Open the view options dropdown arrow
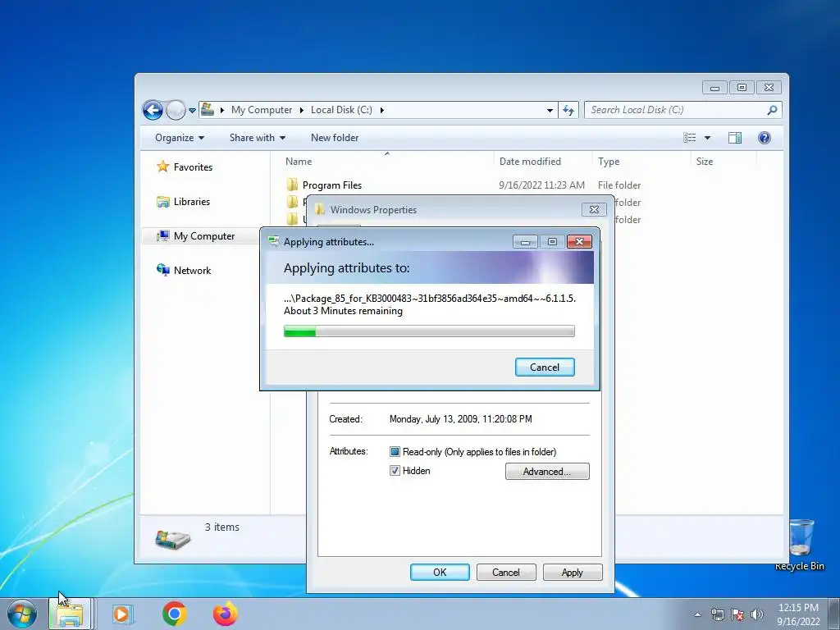The height and width of the screenshot is (630, 840). 707,138
